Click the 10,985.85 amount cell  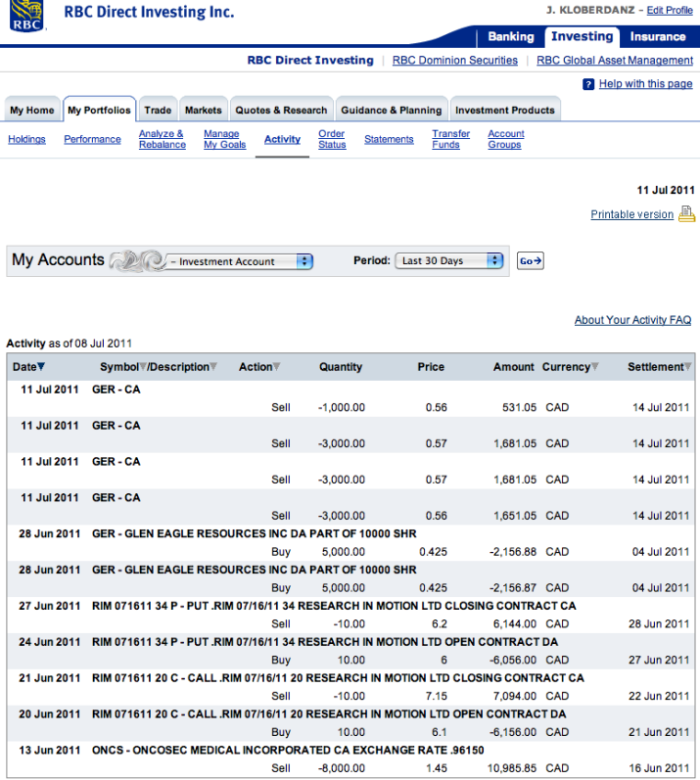[511, 768]
